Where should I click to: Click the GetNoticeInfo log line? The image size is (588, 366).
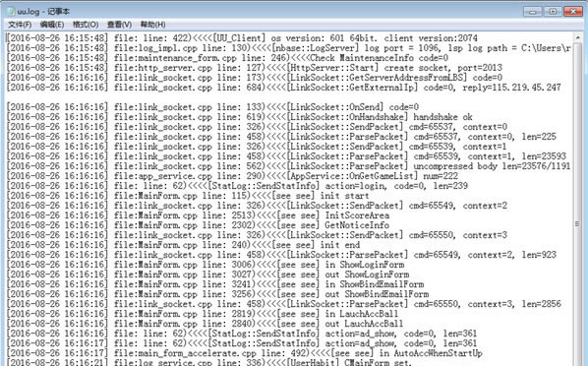coord(198,225)
